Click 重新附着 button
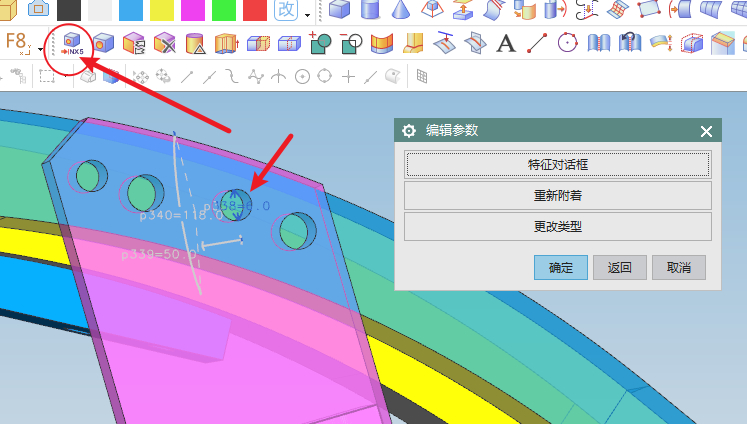747x424 pixels. coord(558,195)
